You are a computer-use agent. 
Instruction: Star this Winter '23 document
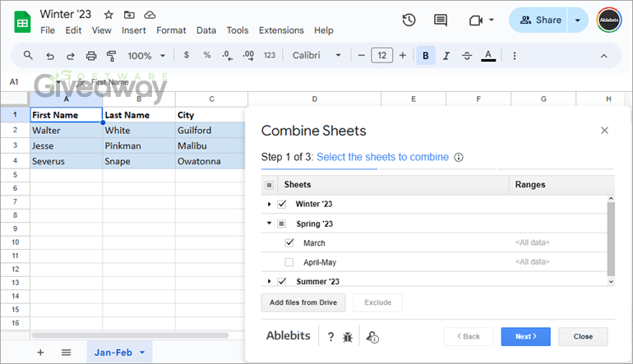(x=108, y=15)
